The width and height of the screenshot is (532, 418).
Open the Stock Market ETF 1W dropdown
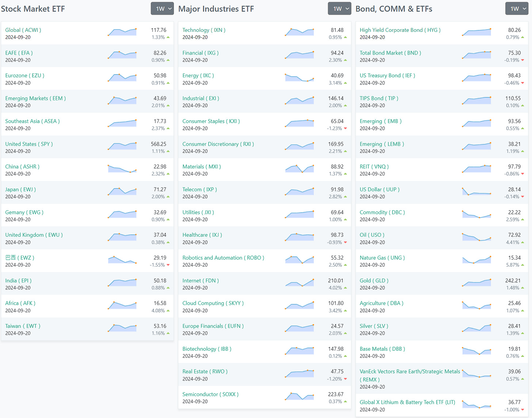(x=162, y=9)
